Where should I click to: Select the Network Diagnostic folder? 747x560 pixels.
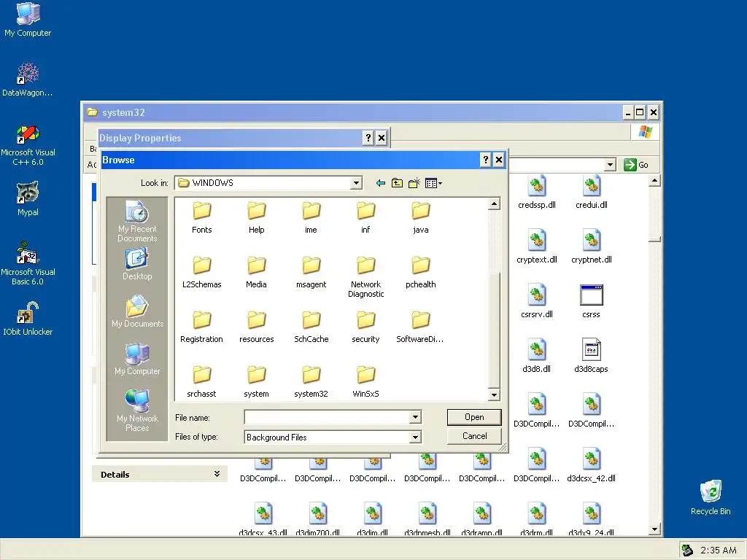366,276
